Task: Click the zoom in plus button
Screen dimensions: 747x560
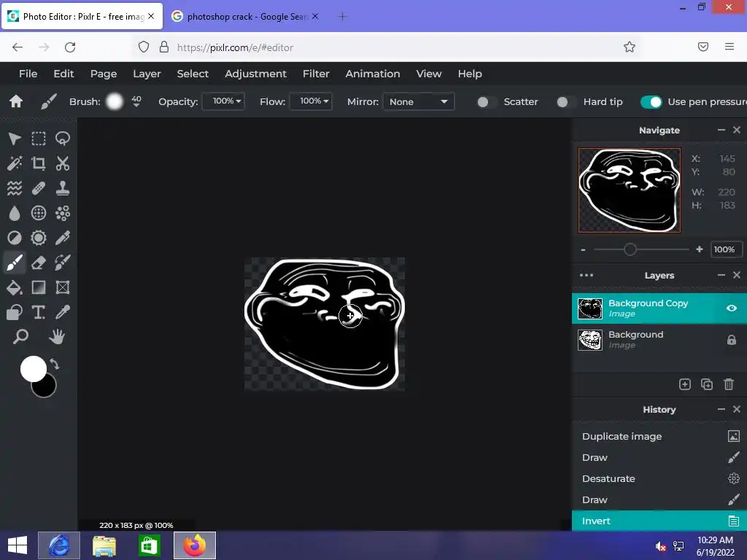Action: coord(700,249)
